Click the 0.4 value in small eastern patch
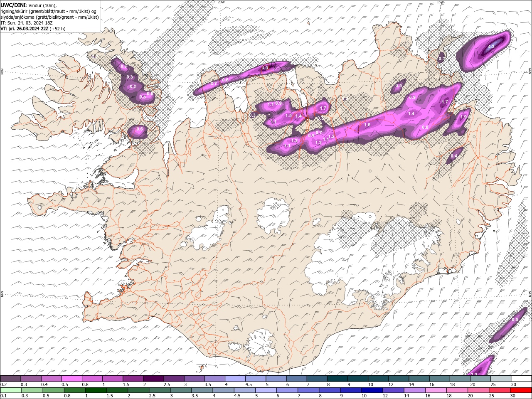Screen dimensions: 532x399 (454, 156)
